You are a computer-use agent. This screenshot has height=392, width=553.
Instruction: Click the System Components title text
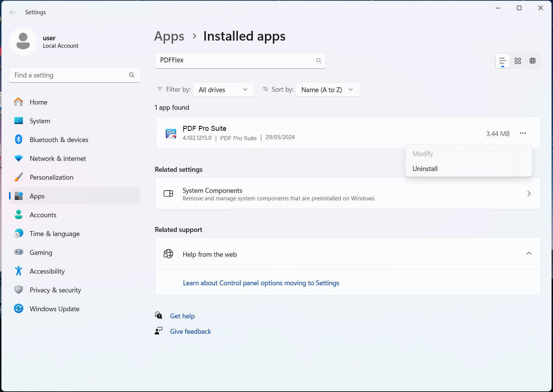(212, 191)
